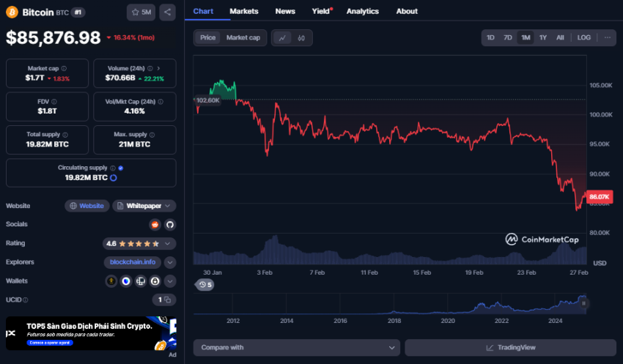Open the Yield tab
Viewport: 623px width, 364px height.
click(x=321, y=11)
